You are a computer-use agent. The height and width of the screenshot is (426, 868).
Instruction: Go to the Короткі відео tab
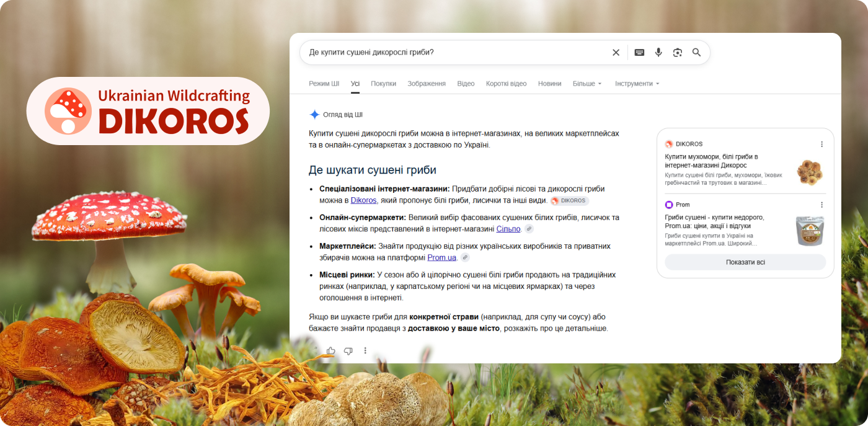tap(507, 84)
